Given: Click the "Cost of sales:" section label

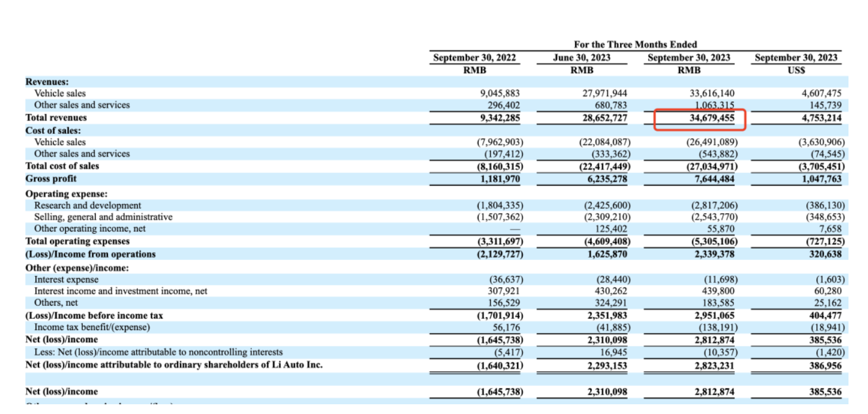Looking at the screenshot, I should tap(53, 130).
